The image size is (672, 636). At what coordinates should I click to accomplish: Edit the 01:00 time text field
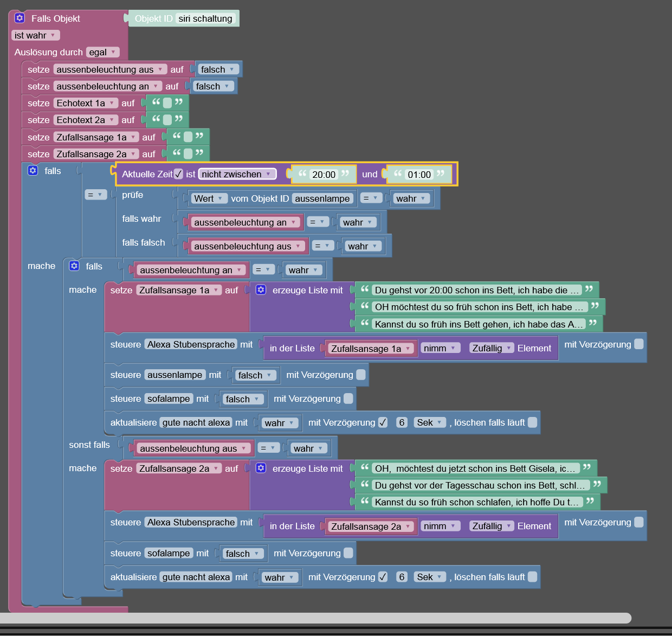point(419,175)
